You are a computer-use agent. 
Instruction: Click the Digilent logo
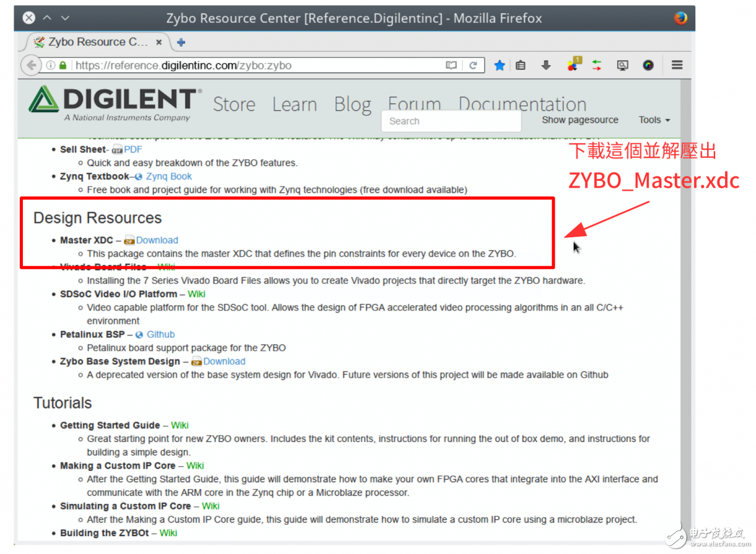click(x=115, y=103)
